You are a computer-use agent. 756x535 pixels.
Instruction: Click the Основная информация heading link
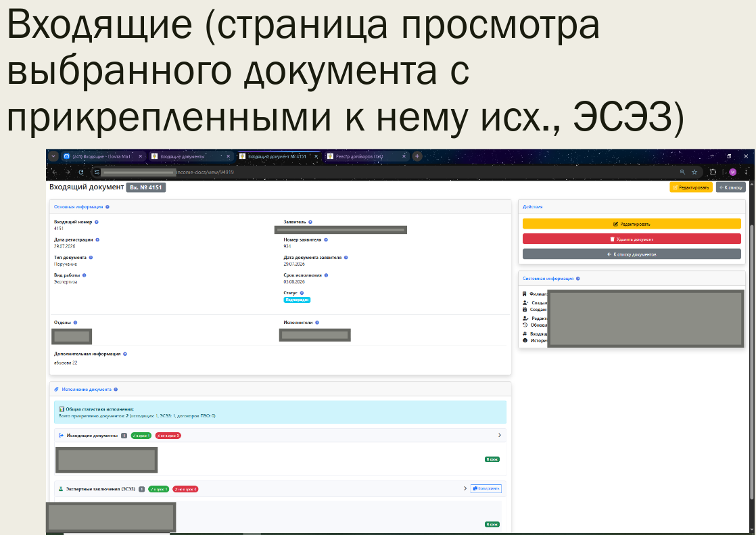(78, 207)
